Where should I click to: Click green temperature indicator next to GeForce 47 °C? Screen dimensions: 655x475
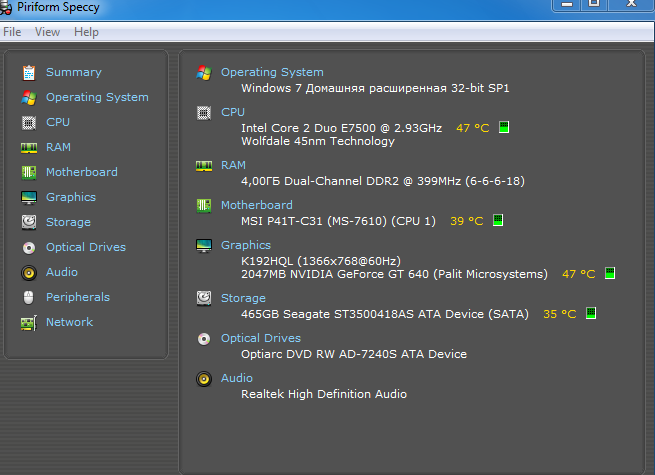610,273
